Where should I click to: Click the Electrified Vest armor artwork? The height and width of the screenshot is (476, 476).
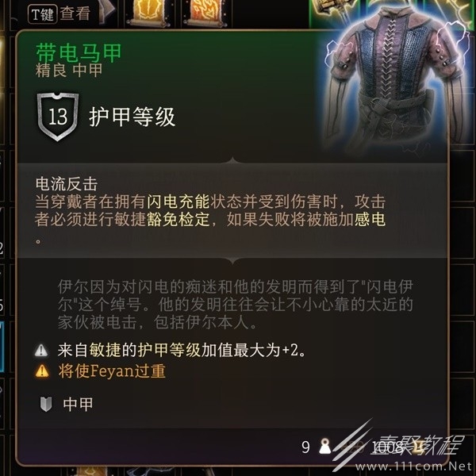(x=394, y=78)
